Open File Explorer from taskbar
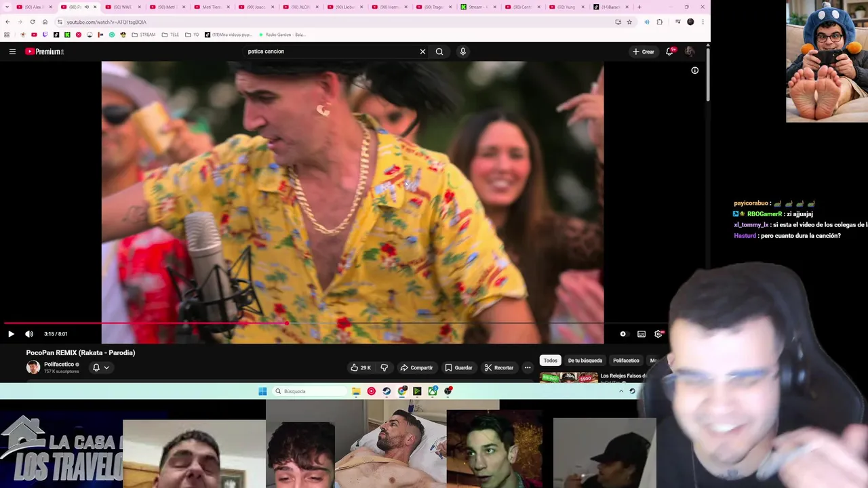Image resolution: width=868 pixels, height=488 pixels. (x=356, y=391)
